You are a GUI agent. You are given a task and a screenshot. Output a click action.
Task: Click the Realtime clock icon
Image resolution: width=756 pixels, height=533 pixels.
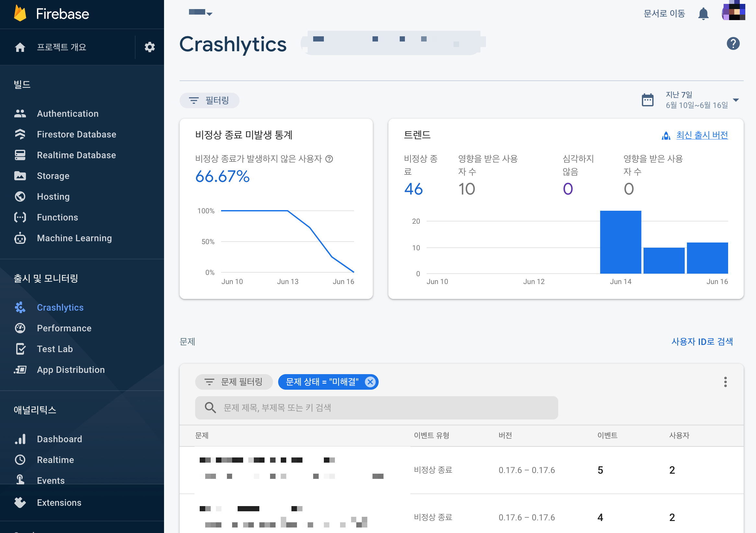20,460
